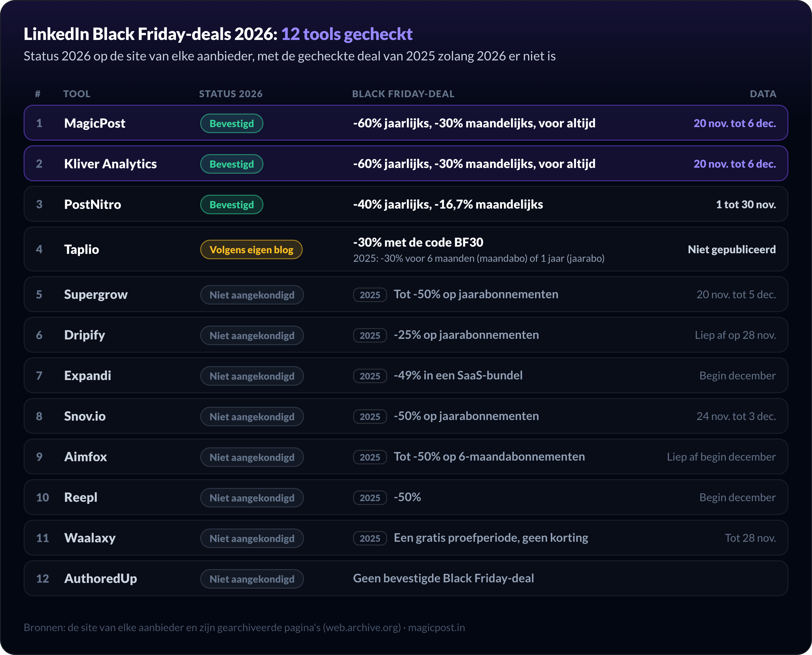Click the Reepl tool name
Viewport: 812px width, 655px height.
click(x=81, y=497)
